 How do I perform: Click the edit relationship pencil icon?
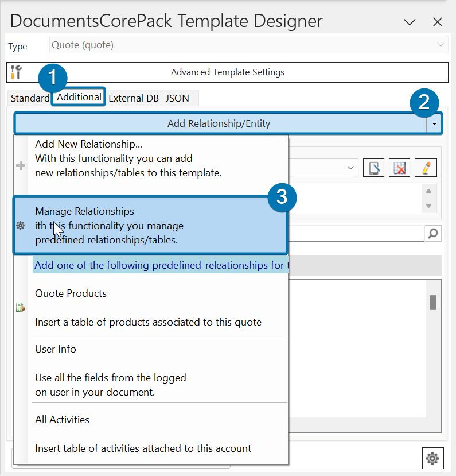point(426,167)
